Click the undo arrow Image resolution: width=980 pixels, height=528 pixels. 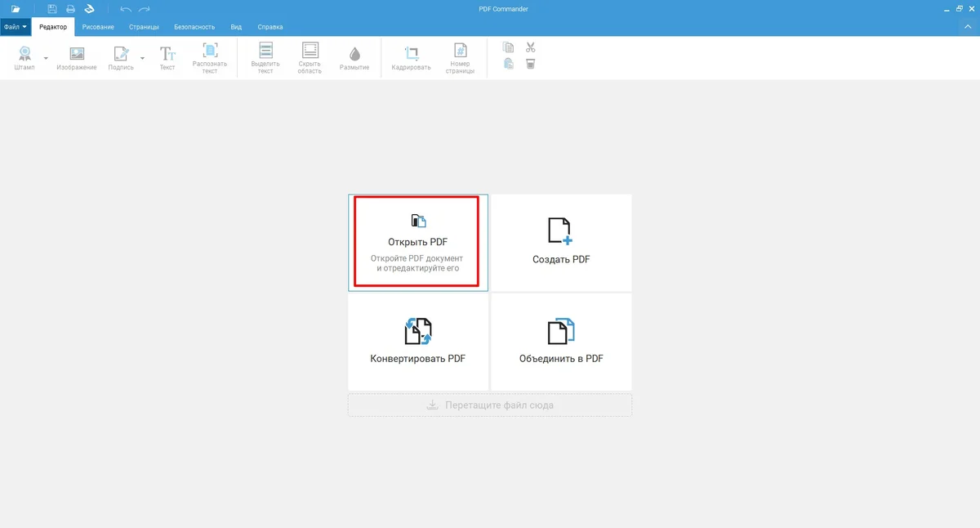pos(125,8)
